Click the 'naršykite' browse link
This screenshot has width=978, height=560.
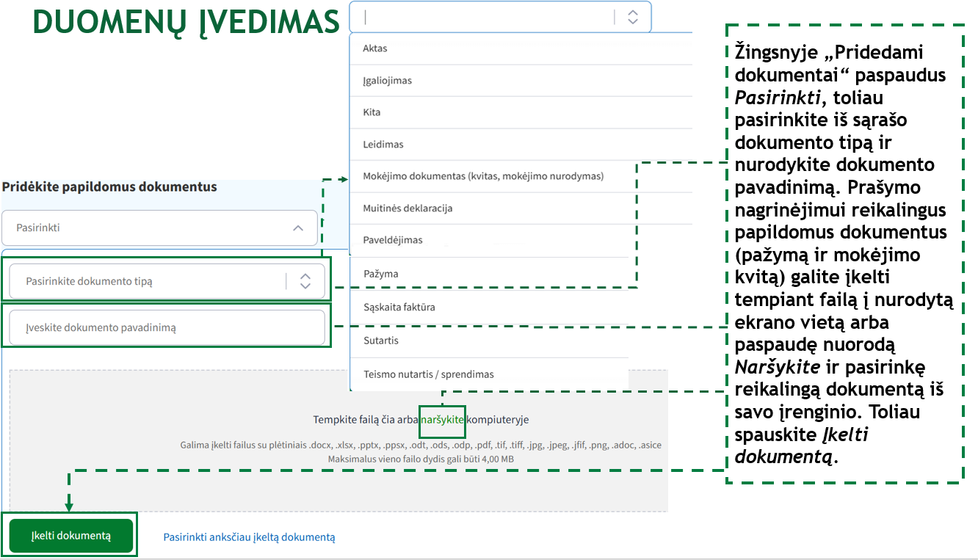point(442,420)
